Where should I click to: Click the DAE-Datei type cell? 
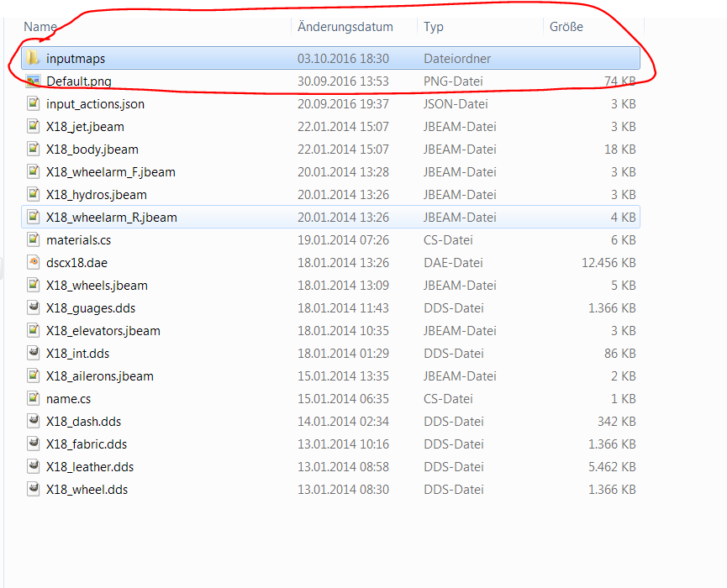(x=453, y=263)
